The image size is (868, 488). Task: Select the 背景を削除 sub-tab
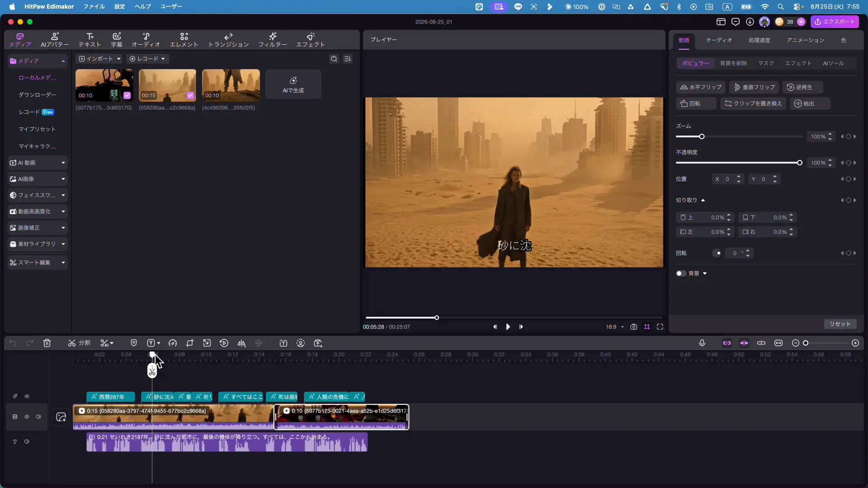point(733,63)
